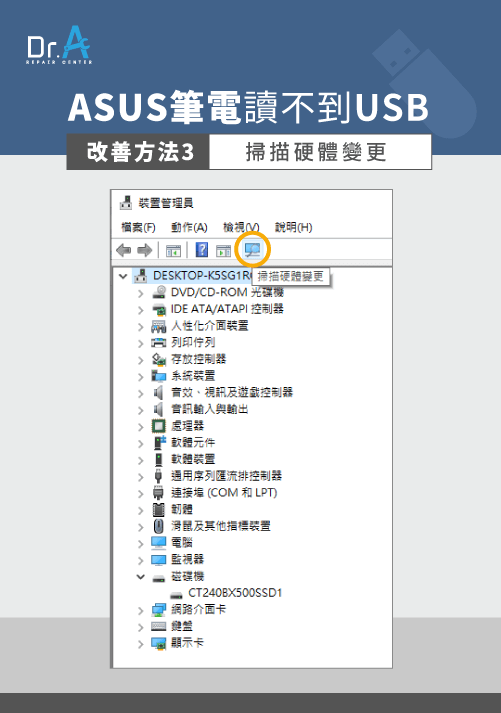The width and height of the screenshot is (501, 713).
Task: Expand the 網路介面卡 category
Action: [140, 610]
